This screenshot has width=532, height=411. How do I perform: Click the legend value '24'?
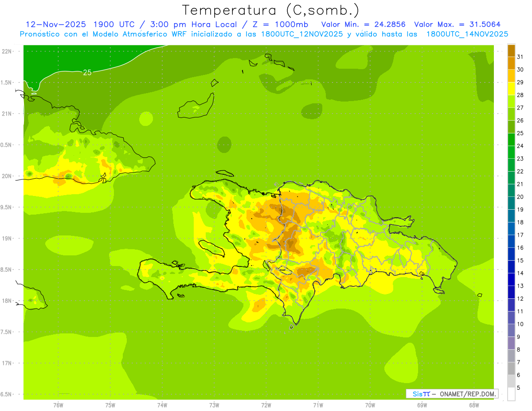pos(520,146)
